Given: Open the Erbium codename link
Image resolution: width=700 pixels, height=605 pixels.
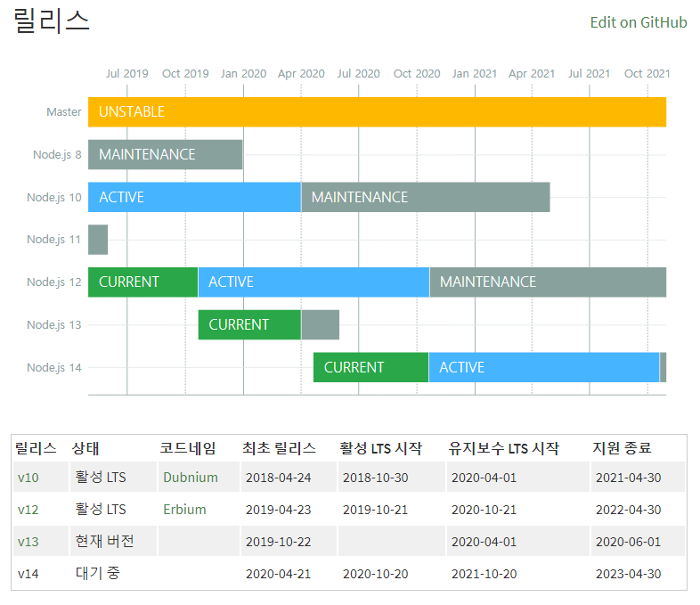Looking at the screenshot, I should (x=185, y=510).
